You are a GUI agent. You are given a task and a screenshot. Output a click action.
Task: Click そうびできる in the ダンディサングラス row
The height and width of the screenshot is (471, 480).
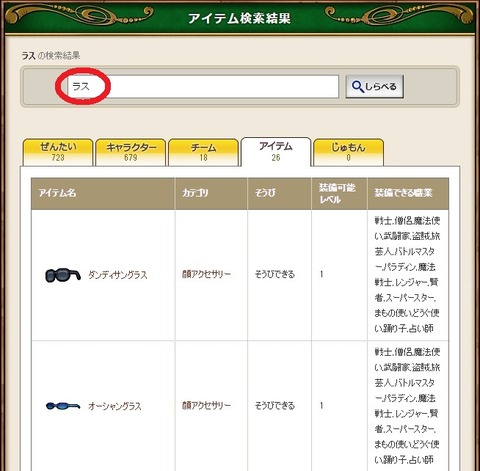275,274
